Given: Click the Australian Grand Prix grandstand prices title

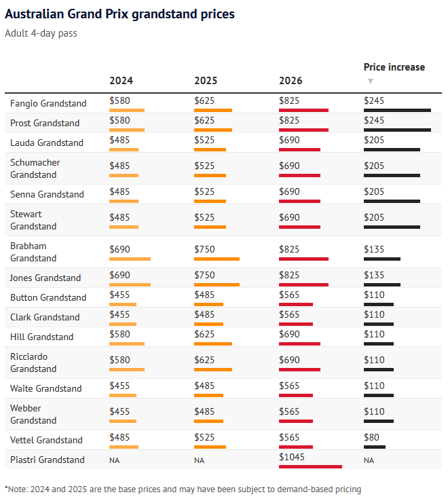Looking at the screenshot, I should click(119, 14).
